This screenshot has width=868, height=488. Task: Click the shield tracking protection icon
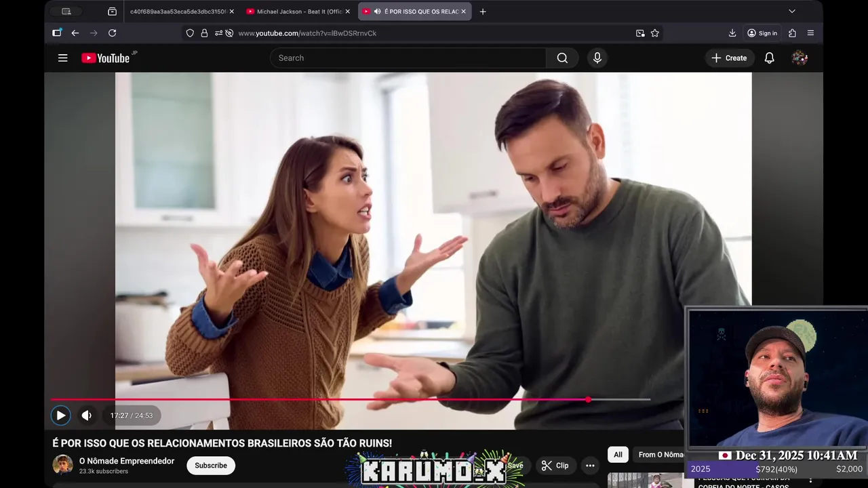click(190, 33)
